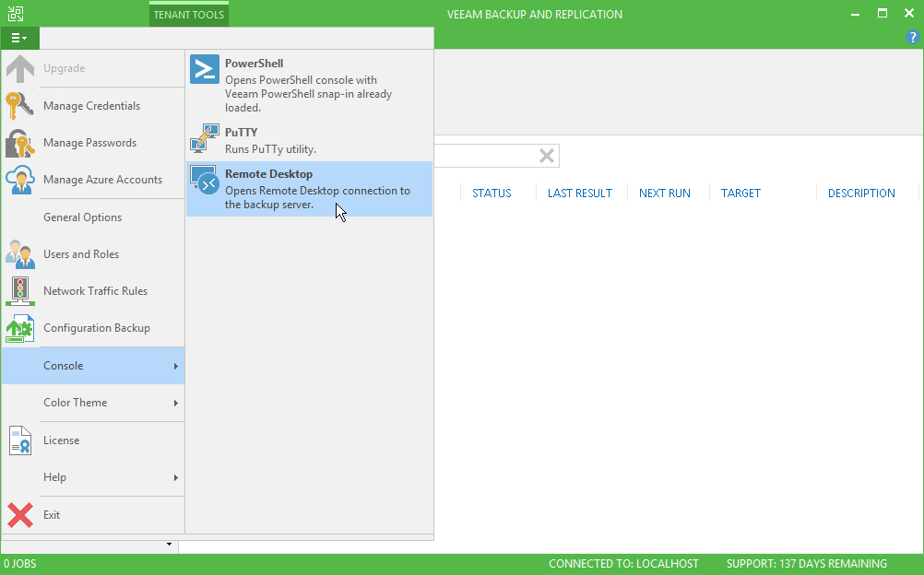This screenshot has height=575, width=924.
Task: Open Remote Desktop connection to backup server
Action: (x=309, y=189)
